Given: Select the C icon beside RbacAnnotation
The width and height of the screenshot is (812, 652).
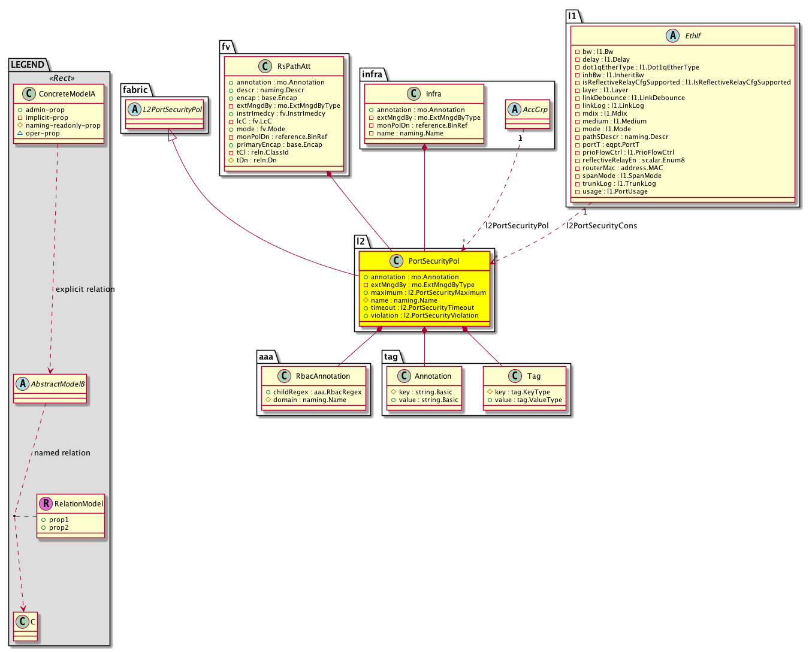Looking at the screenshot, I should click(284, 376).
